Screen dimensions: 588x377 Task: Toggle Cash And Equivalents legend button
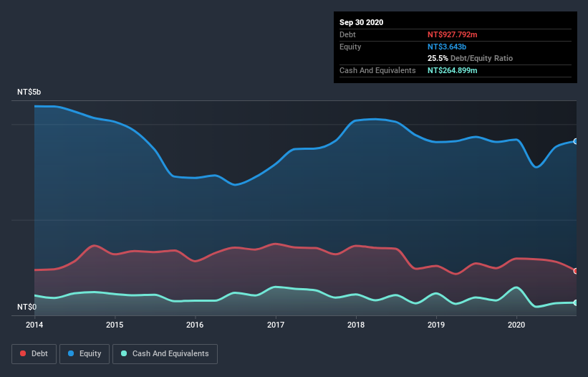coord(165,354)
